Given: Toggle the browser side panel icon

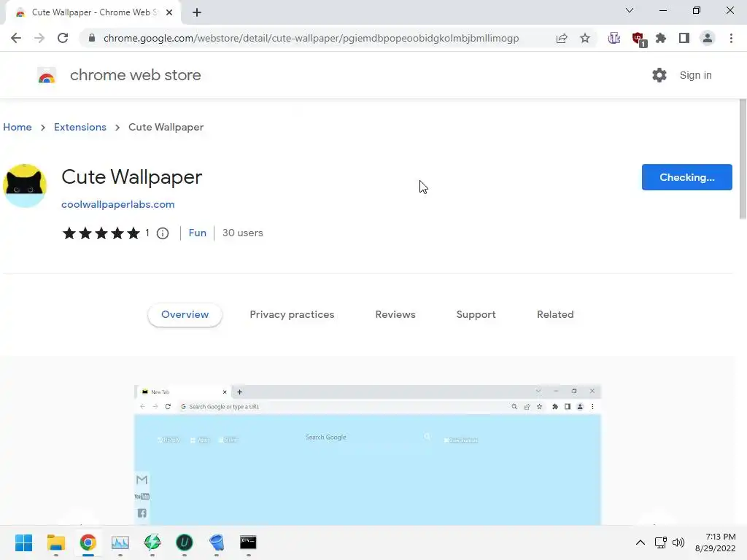Looking at the screenshot, I should click(684, 38).
